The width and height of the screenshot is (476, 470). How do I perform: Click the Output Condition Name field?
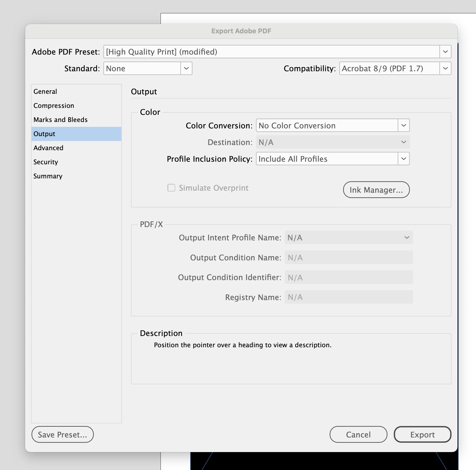coord(349,258)
